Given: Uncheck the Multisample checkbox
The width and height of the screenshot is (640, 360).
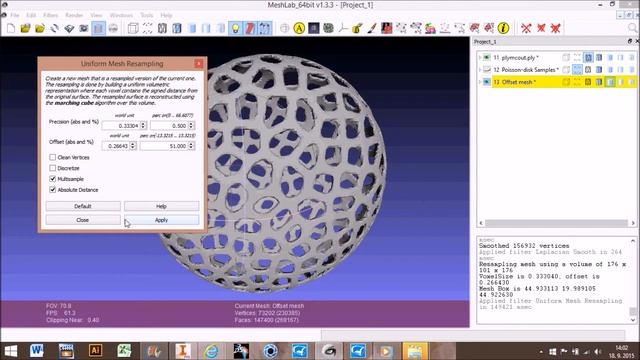Looking at the screenshot, I should pos(53,179).
